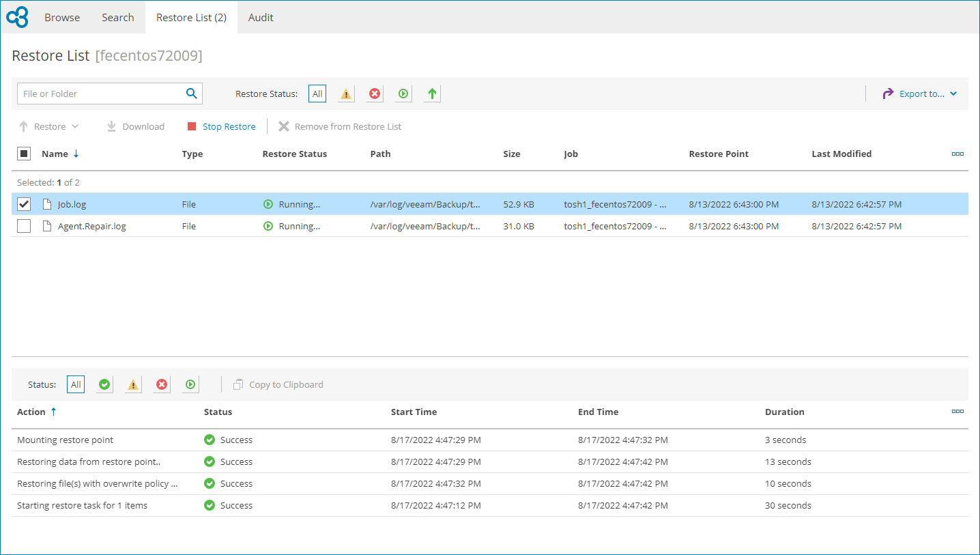Click the search magnifier icon in the File or Folder box

pyautogui.click(x=192, y=94)
